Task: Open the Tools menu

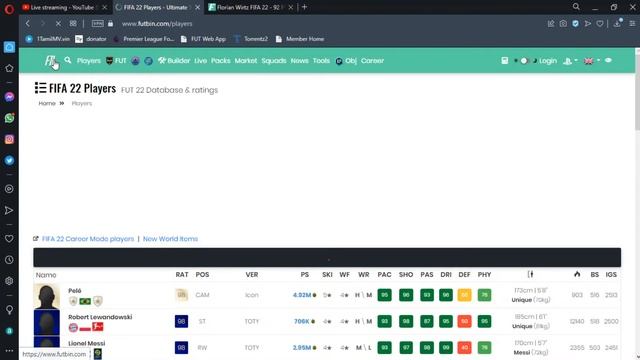Action: (321, 61)
